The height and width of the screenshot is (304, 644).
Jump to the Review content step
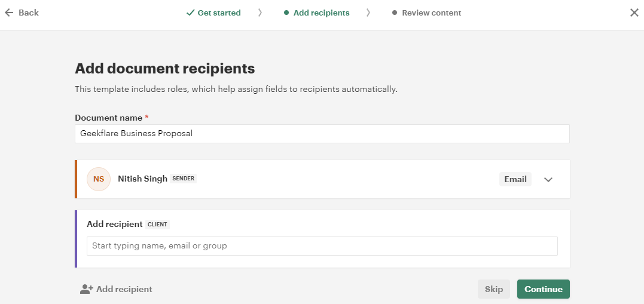(431, 13)
